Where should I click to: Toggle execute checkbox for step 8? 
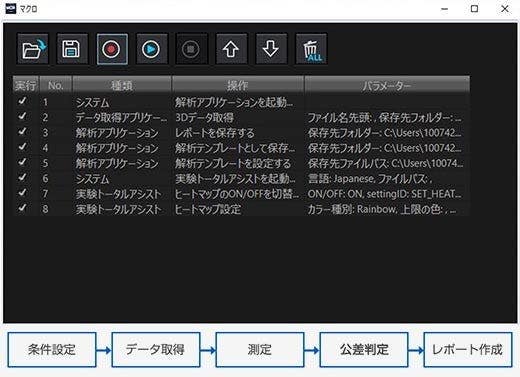click(x=22, y=208)
